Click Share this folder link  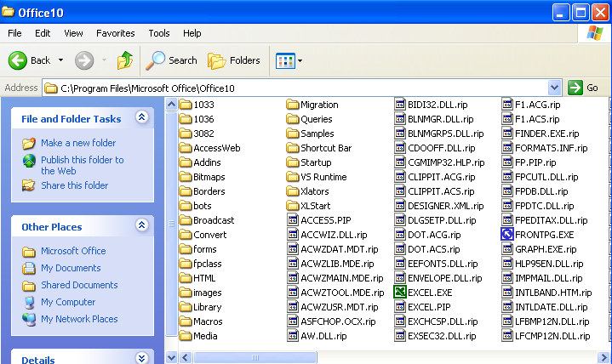pyautogui.click(x=75, y=185)
